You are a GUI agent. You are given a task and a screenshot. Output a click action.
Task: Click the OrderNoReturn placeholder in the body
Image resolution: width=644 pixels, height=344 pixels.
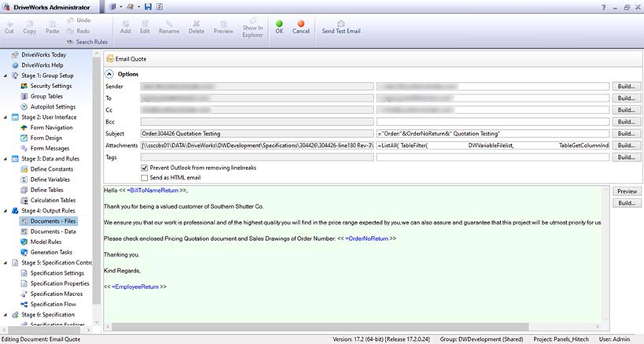pos(368,239)
